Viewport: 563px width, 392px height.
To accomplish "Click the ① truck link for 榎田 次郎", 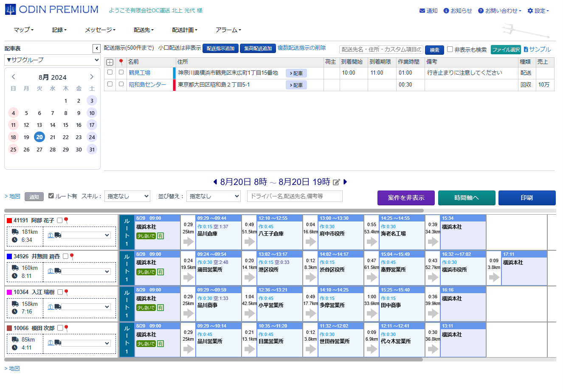I will (x=54, y=343).
